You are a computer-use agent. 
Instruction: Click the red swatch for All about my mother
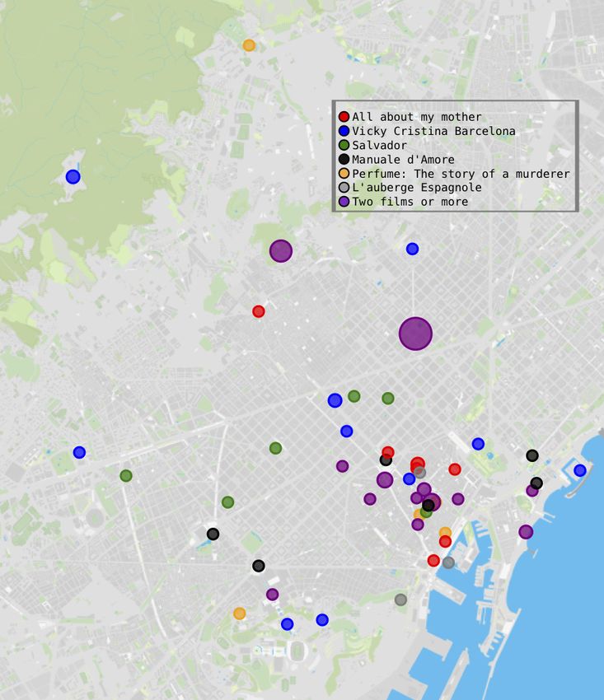(x=344, y=117)
